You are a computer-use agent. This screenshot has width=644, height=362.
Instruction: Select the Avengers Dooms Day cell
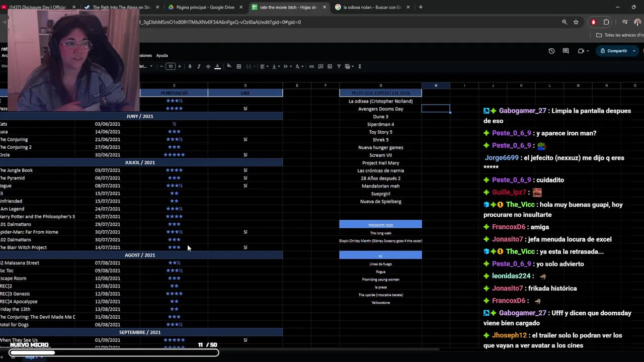pos(380,109)
